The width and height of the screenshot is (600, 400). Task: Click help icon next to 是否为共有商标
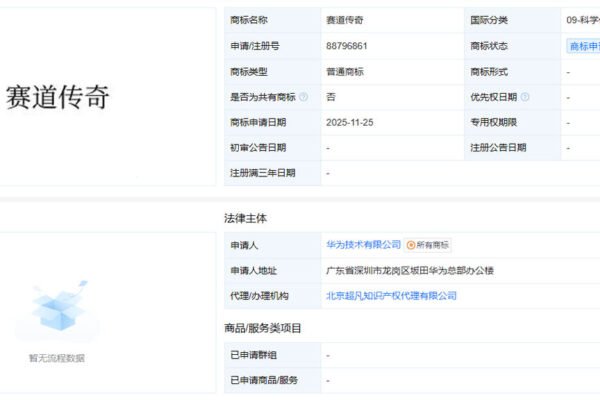tap(303, 97)
